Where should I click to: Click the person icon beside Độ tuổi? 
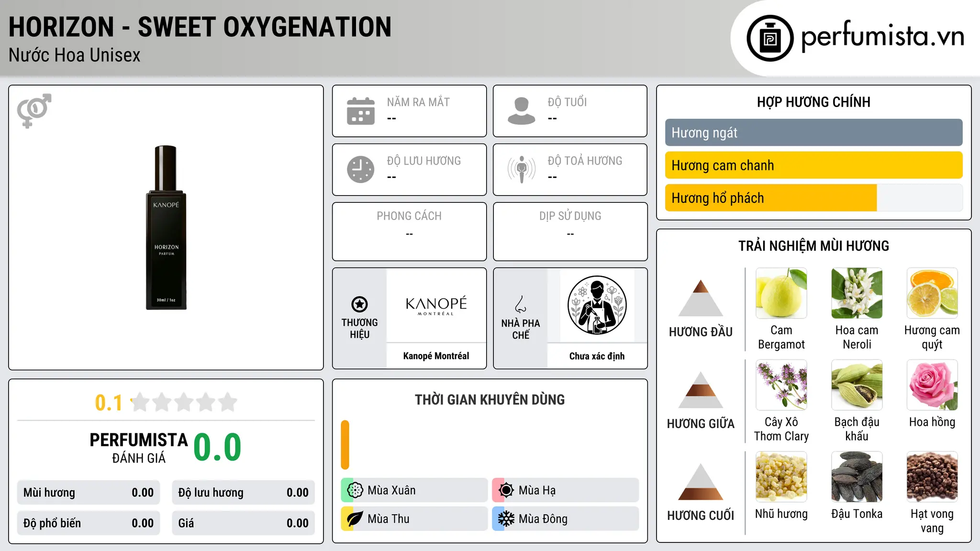pyautogui.click(x=522, y=111)
